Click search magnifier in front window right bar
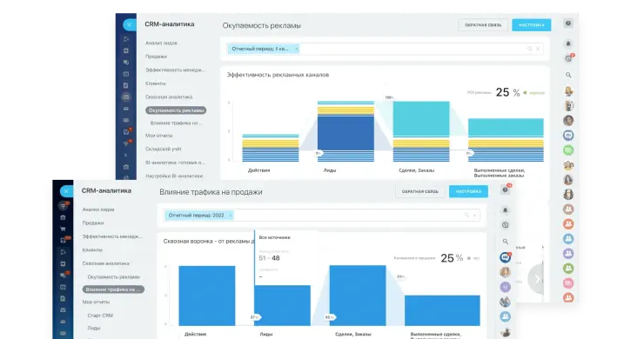This screenshot has height=339, width=644. pyautogui.click(x=505, y=242)
